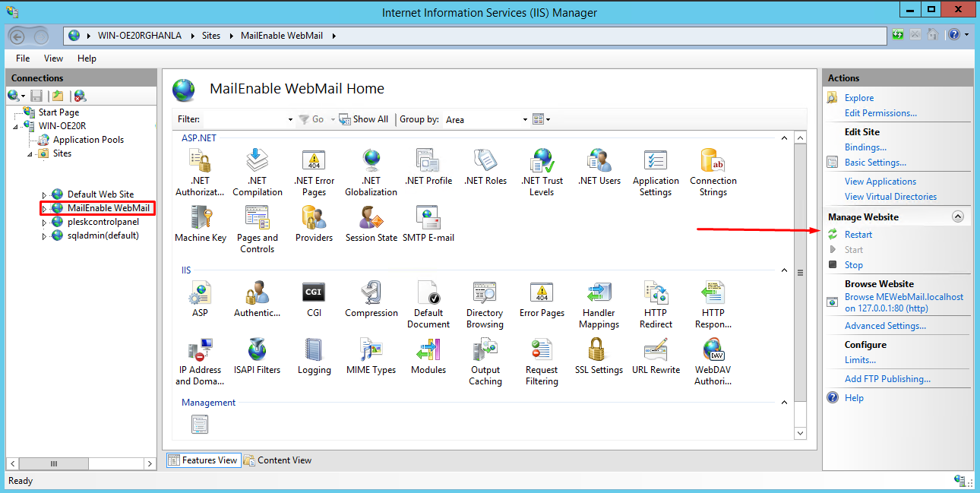Screen dimensions: 980x493
Task: Click the Show All filter button
Action: pos(364,119)
